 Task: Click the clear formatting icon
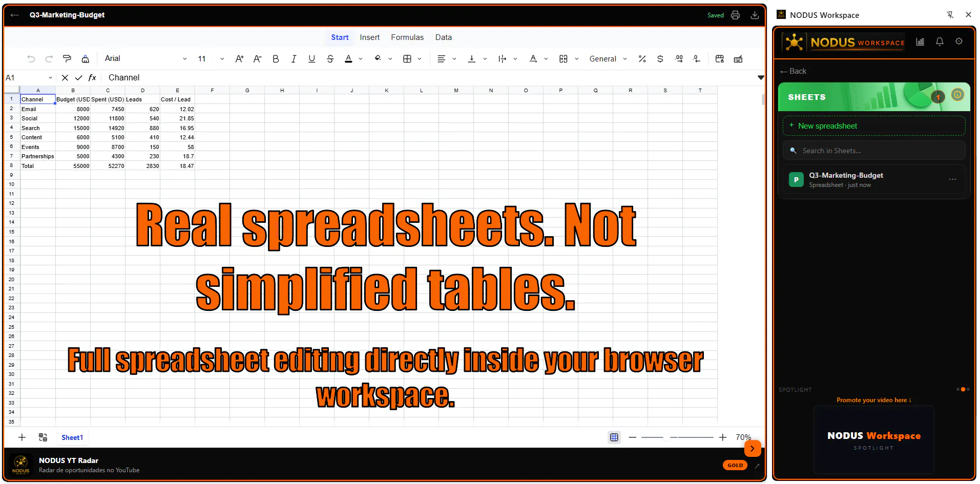pos(86,59)
